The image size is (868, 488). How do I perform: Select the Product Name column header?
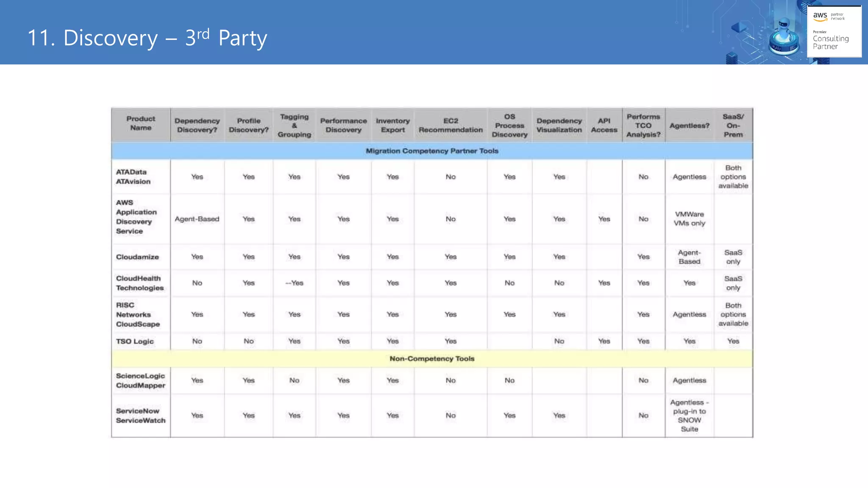pyautogui.click(x=141, y=123)
